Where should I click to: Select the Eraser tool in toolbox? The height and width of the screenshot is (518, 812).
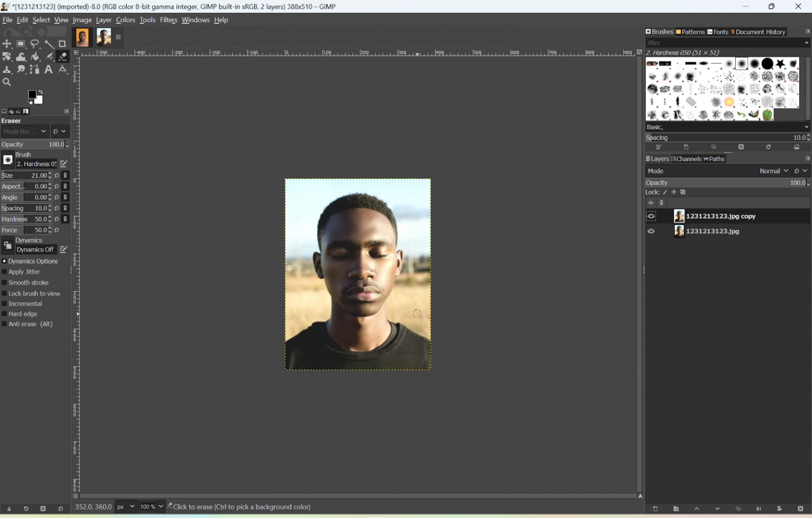[62, 57]
